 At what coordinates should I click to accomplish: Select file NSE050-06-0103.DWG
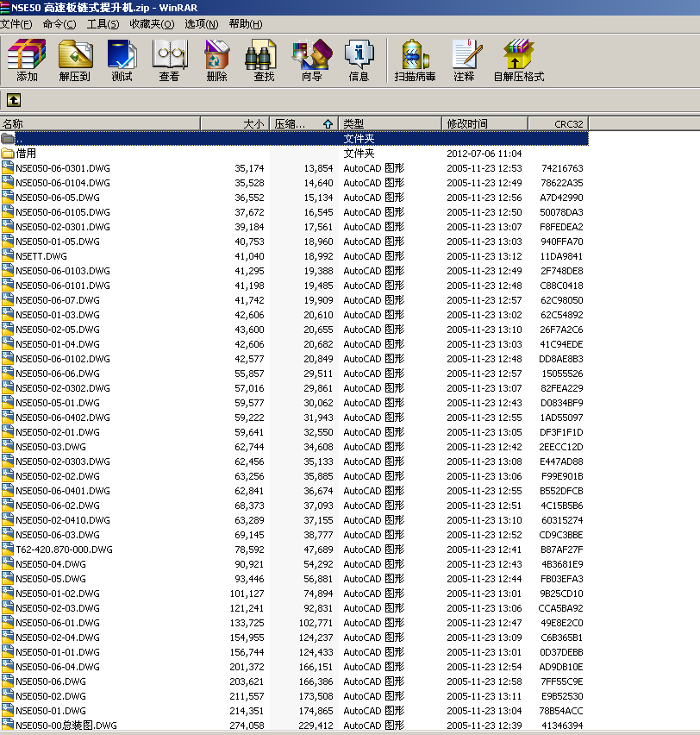pyautogui.click(x=63, y=271)
